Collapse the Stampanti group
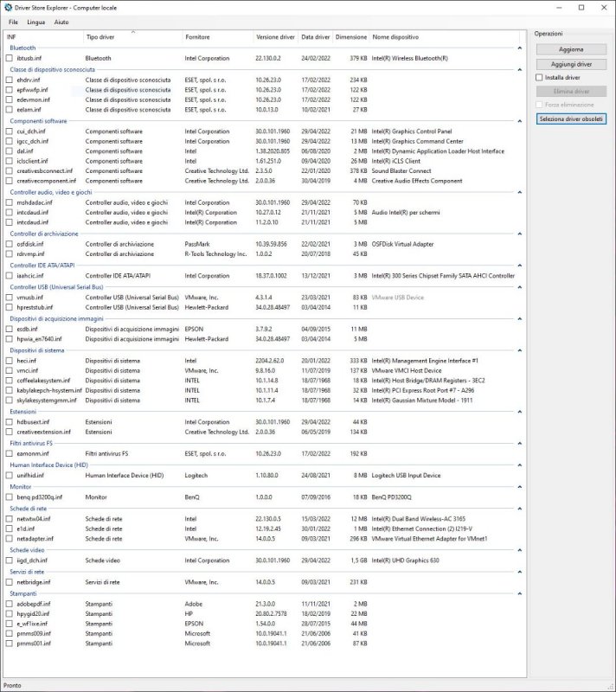Image resolution: width=616 pixels, height=692 pixels. 520,593
